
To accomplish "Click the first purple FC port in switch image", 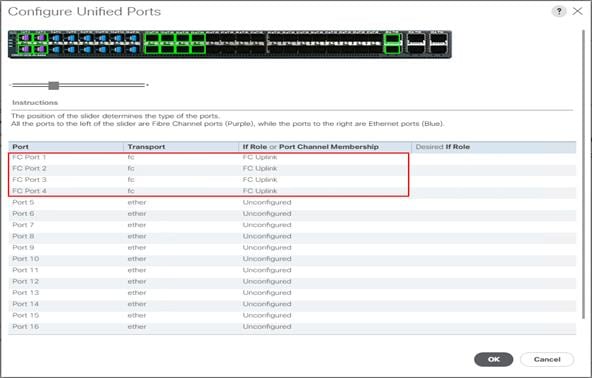I will tap(25, 38).
